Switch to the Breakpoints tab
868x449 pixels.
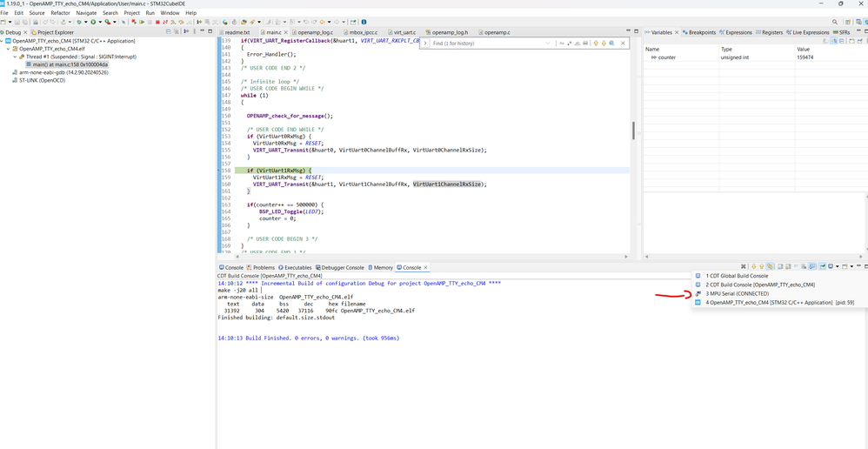[701, 32]
